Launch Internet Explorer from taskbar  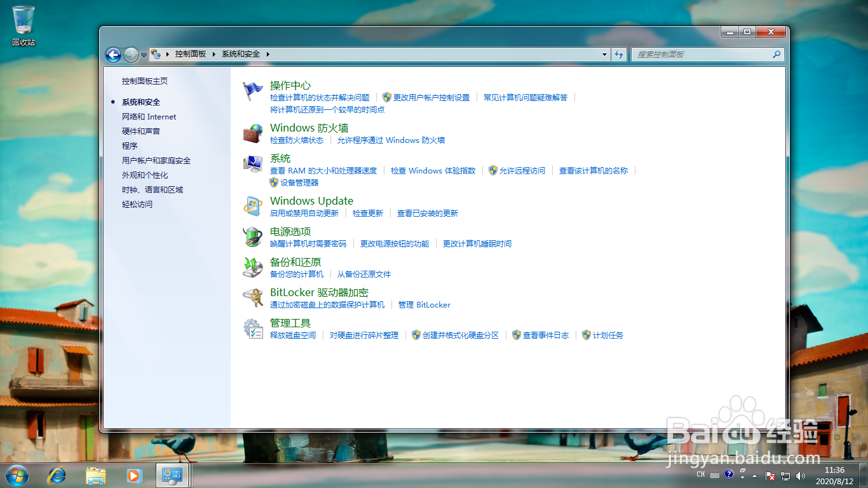(x=57, y=475)
